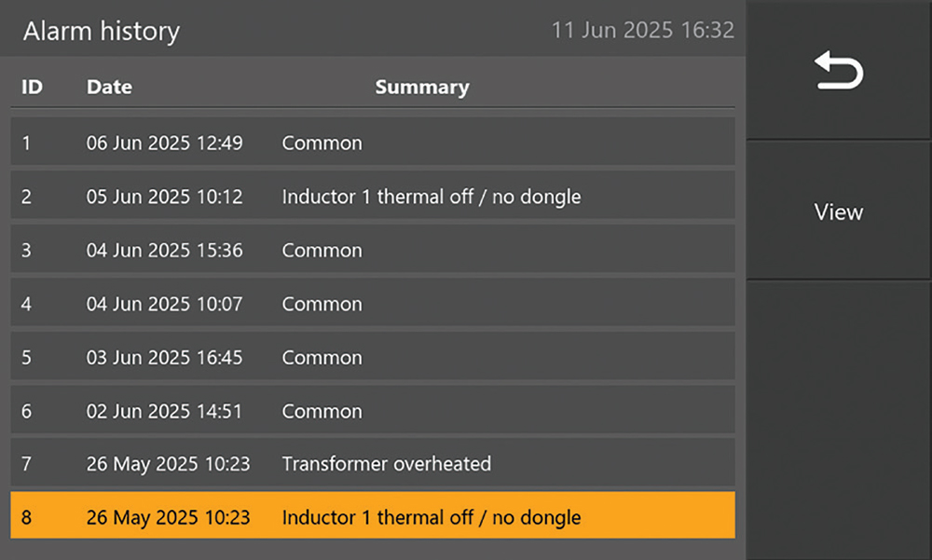The image size is (932, 560).
Task: Click the Summary column header
Action: coord(421,88)
